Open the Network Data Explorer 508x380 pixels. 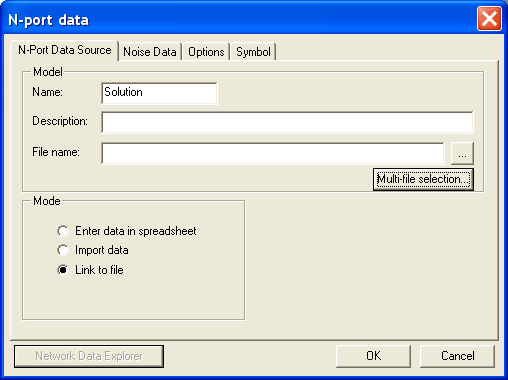point(89,356)
